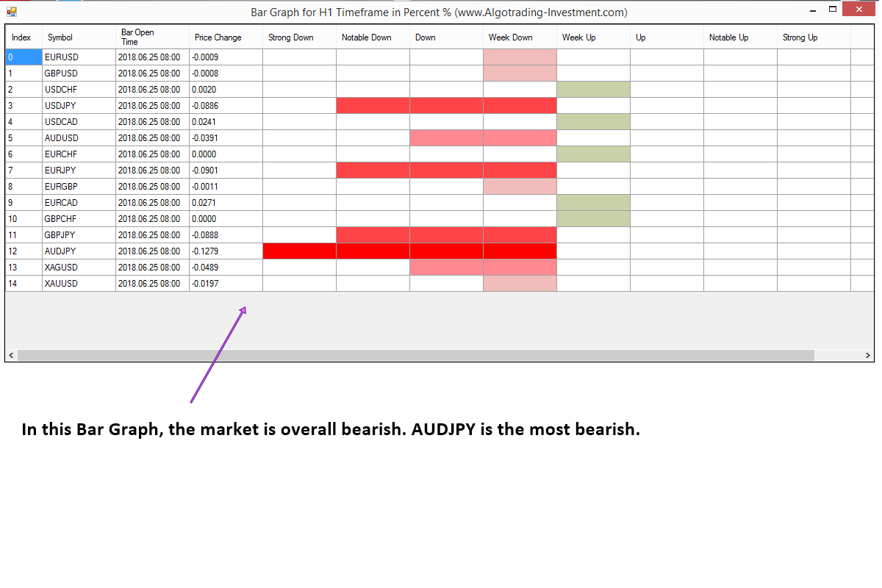Viewport: 882px width, 588px height.
Task: Click the pink Week Down bar for EURUSD
Action: point(520,57)
